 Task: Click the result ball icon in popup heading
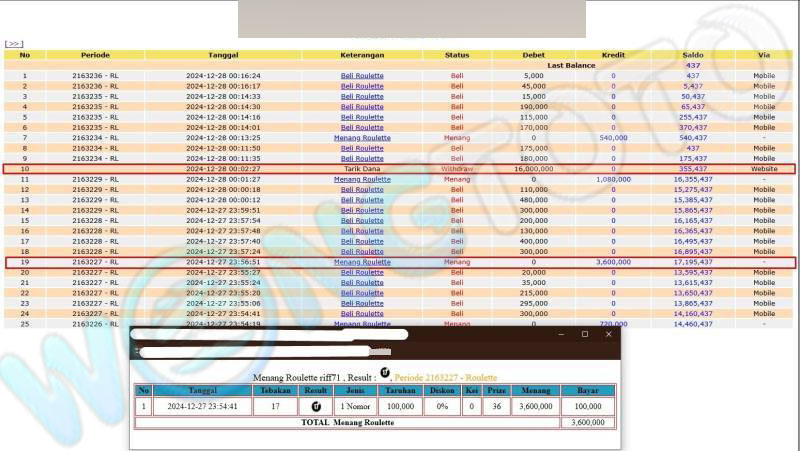(x=385, y=374)
